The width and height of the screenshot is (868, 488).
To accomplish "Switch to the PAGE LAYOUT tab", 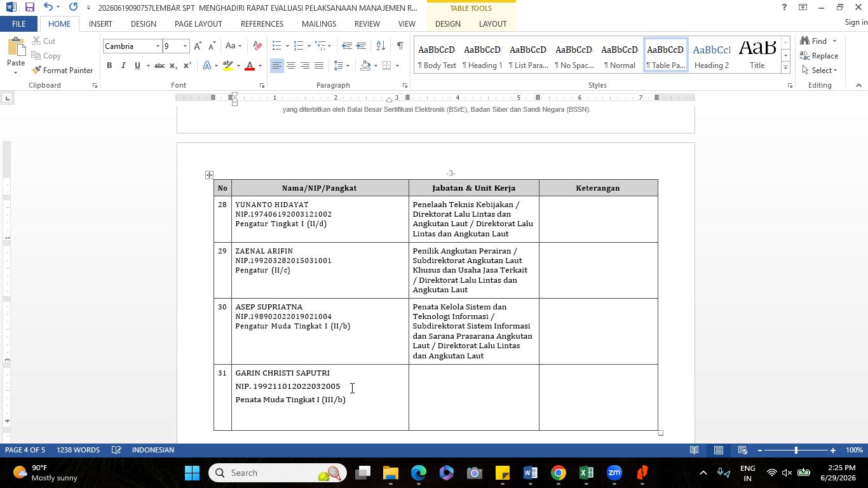I will click(198, 24).
